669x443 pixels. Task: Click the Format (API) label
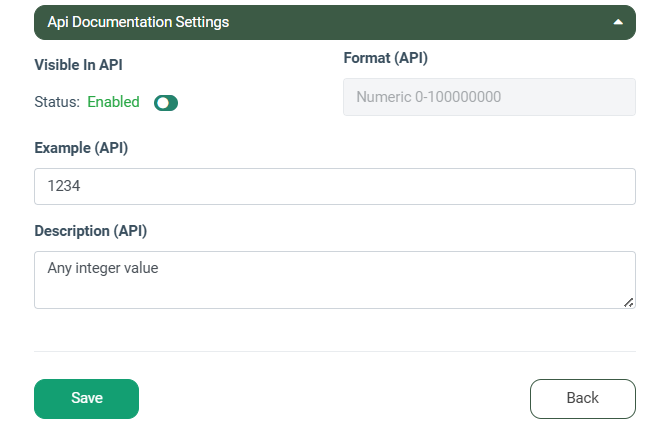[x=385, y=58]
